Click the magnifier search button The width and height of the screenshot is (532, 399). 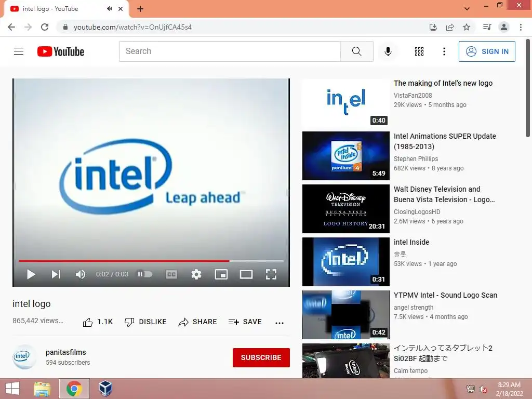click(356, 51)
